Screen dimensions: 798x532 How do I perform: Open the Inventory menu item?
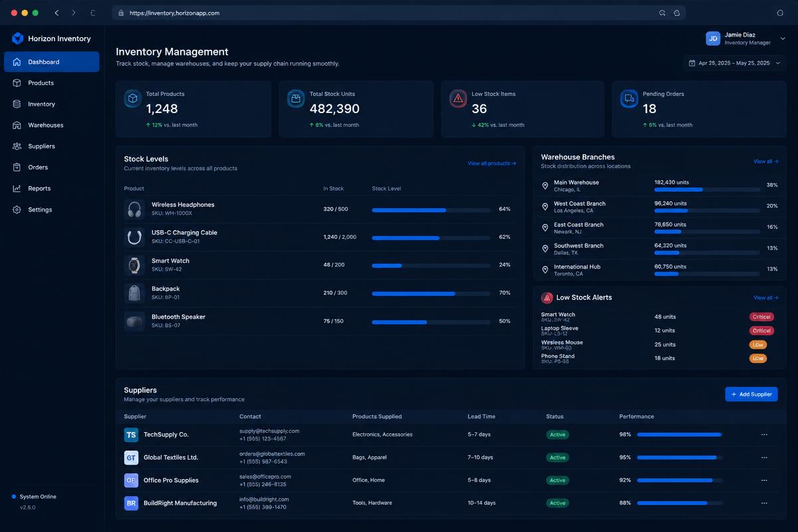click(x=52, y=104)
